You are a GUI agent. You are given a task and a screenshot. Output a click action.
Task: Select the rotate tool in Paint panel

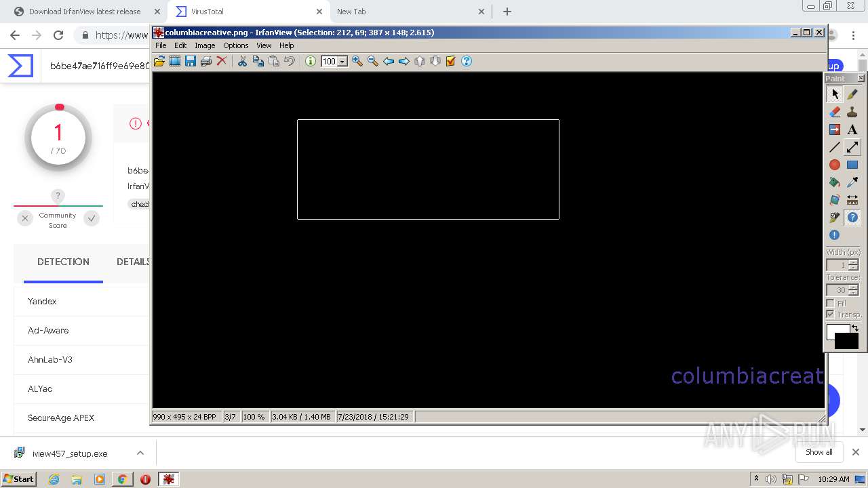coord(835,200)
